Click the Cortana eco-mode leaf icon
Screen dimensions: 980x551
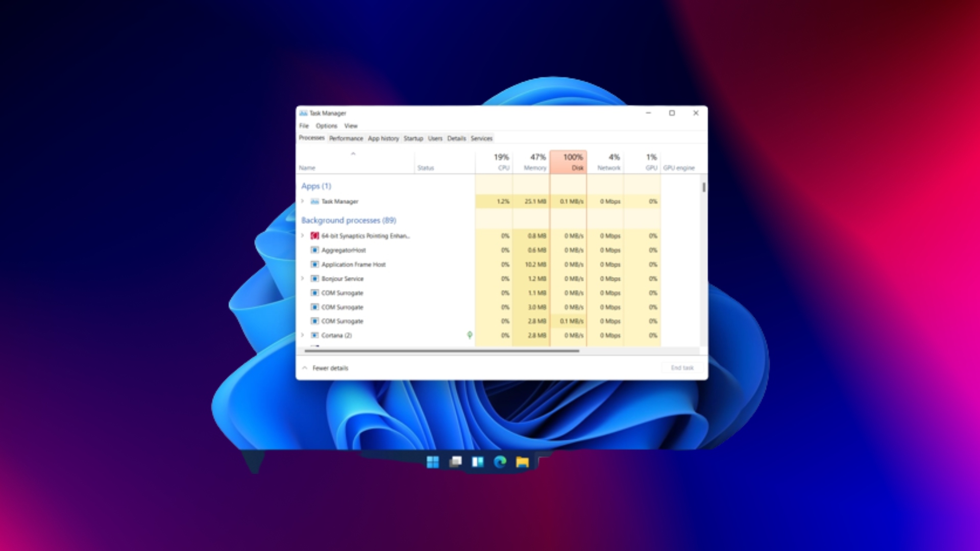click(470, 335)
